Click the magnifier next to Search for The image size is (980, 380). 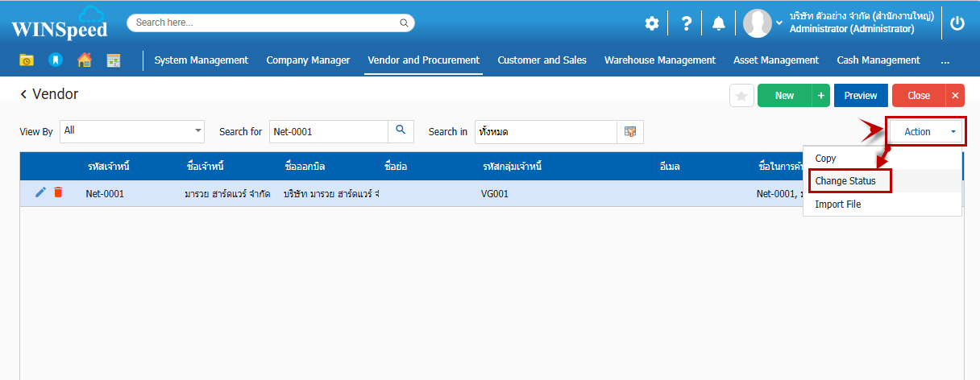[x=401, y=131]
